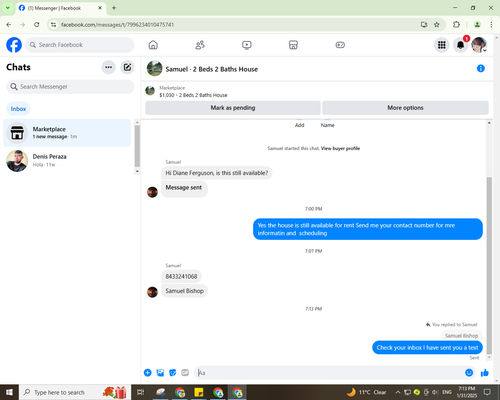Reload the page in Chrome

click(37, 25)
